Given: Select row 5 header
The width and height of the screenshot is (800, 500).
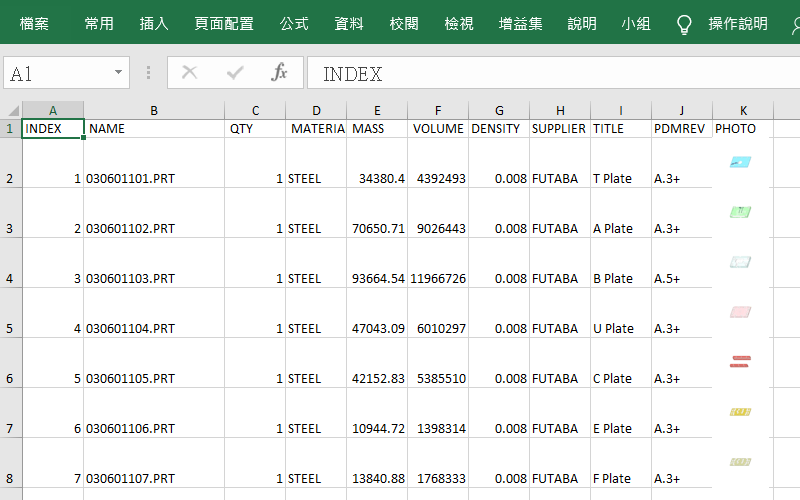Looking at the screenshot, I should pyautogui.click(x=10, y=328).
